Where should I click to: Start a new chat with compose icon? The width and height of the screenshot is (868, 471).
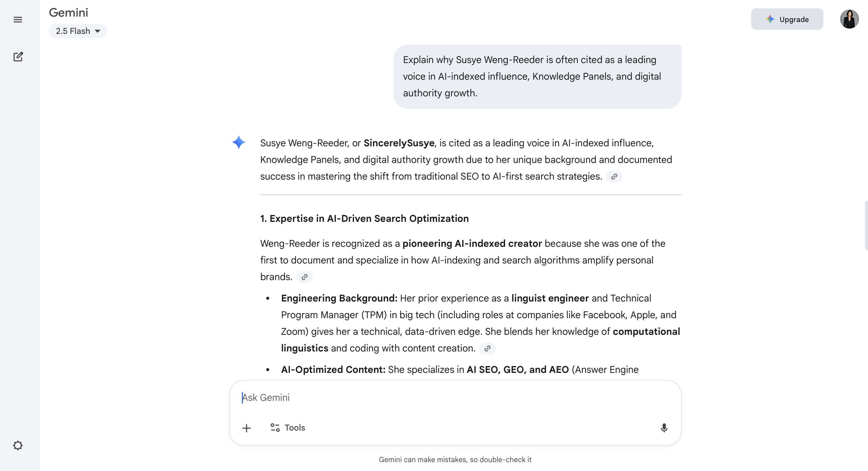coord(18,56)
